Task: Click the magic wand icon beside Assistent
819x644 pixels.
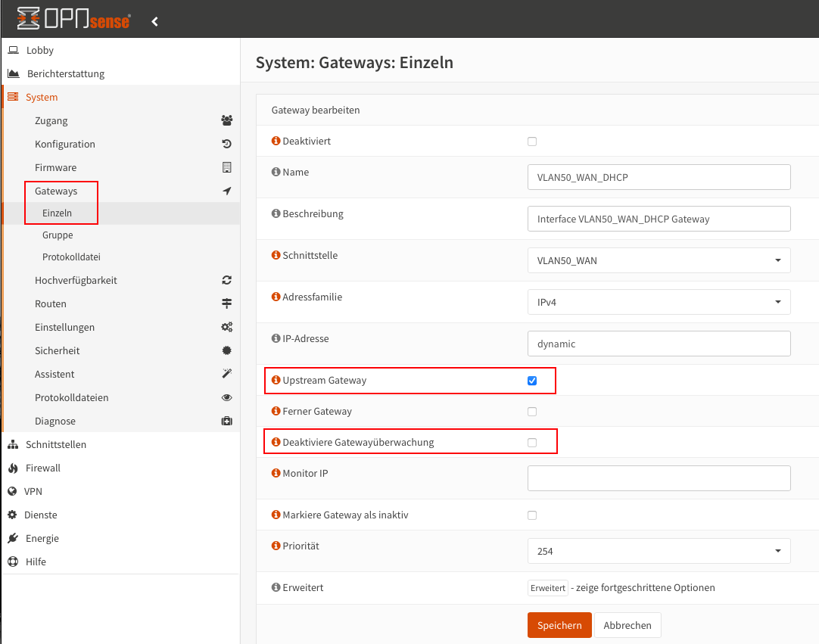Action: [x=226, y=374]
